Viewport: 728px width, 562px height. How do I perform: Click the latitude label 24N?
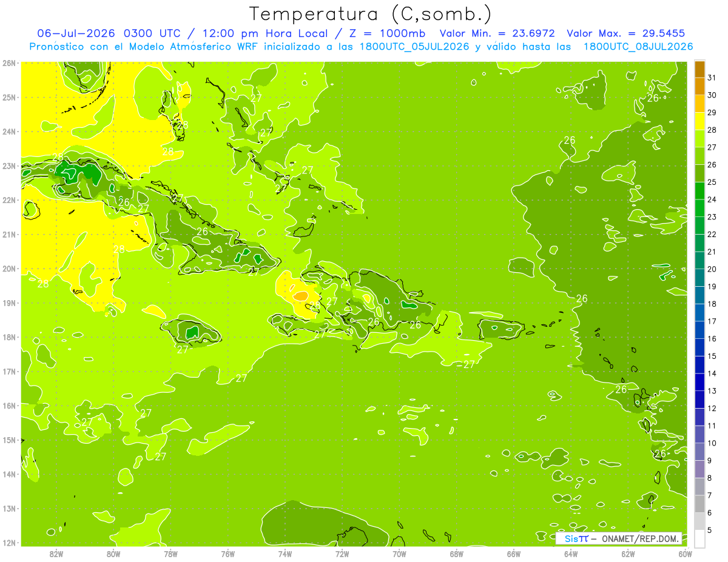click(9, 132)
